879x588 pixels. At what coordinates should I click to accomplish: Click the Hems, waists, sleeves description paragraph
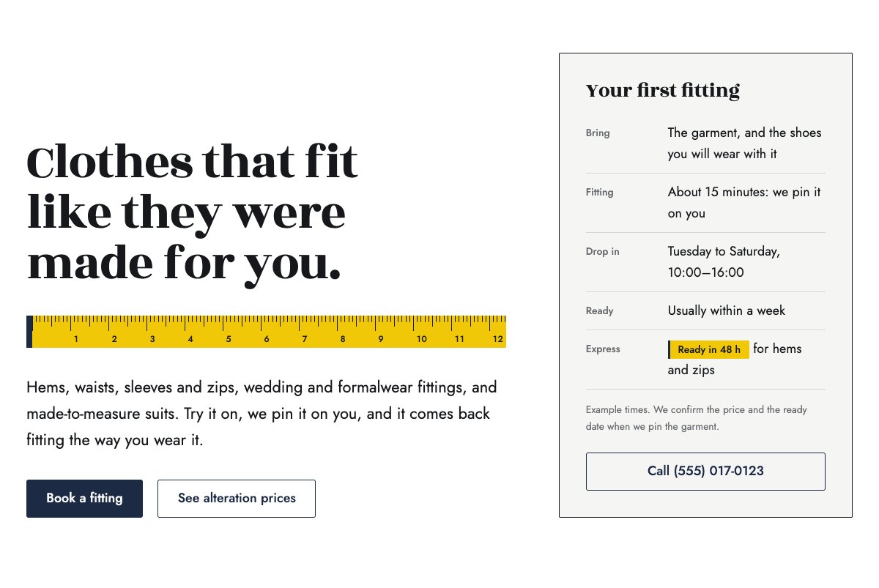coord(262,414)
